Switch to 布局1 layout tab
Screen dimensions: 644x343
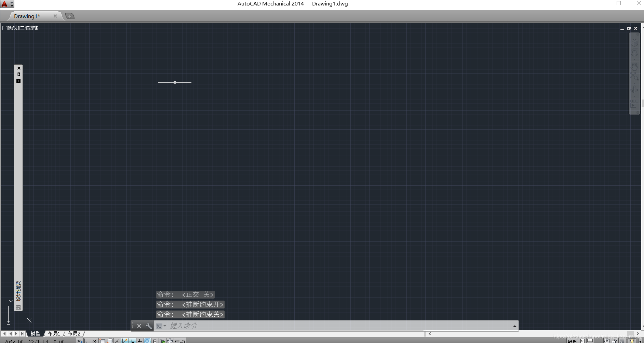[x=54, y=333]
